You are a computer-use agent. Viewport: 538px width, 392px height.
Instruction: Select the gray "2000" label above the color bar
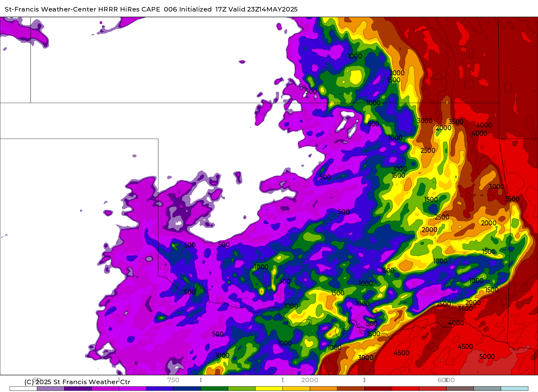coord(310,380)
